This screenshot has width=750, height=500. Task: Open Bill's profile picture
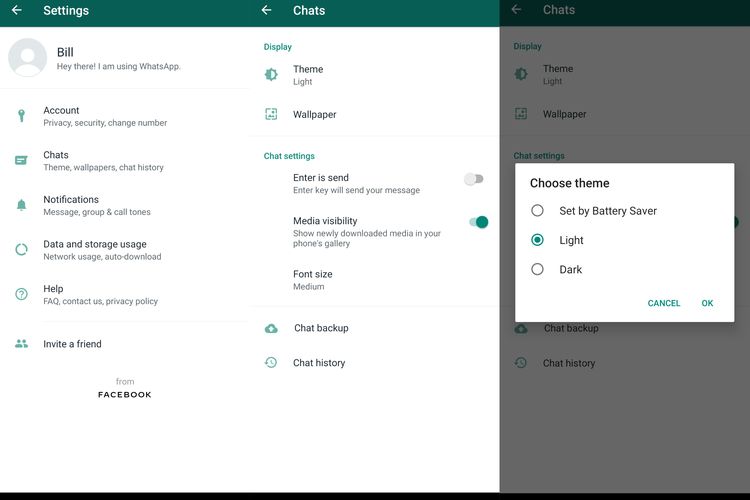point(27,57)
